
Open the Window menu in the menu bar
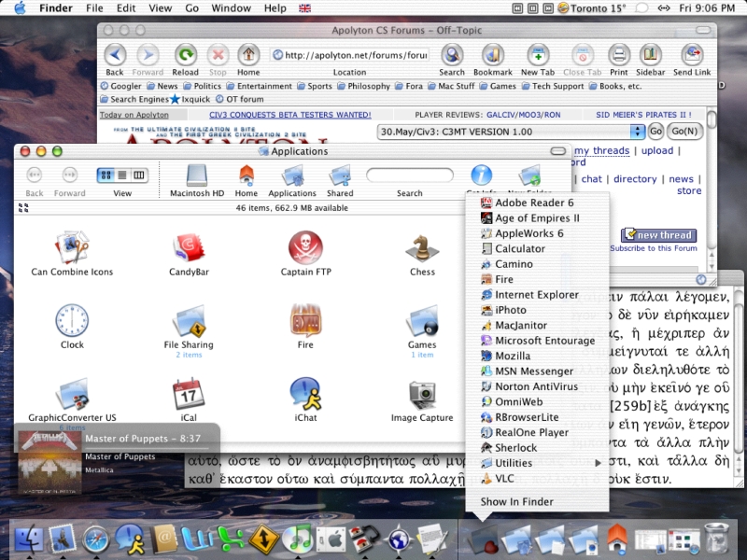[231, 8]
